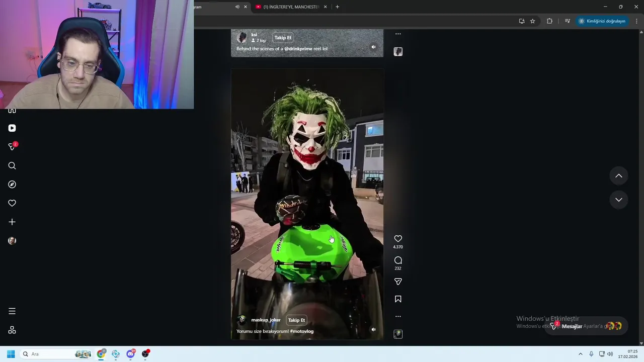Open the Instagram search panel
The image size is (644, 362).
point(12,166)
